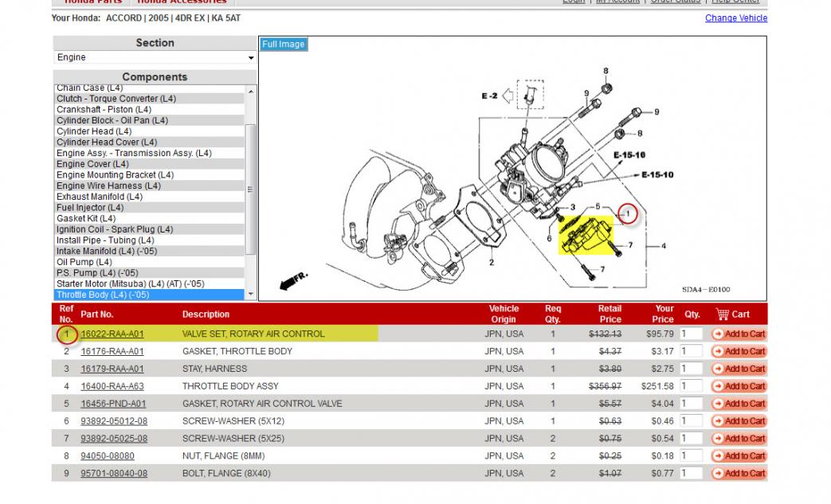The image size is (831, 504).
Task: Add Nut, Flange (8MM) to cart
Action: click(x=739, y=456)
